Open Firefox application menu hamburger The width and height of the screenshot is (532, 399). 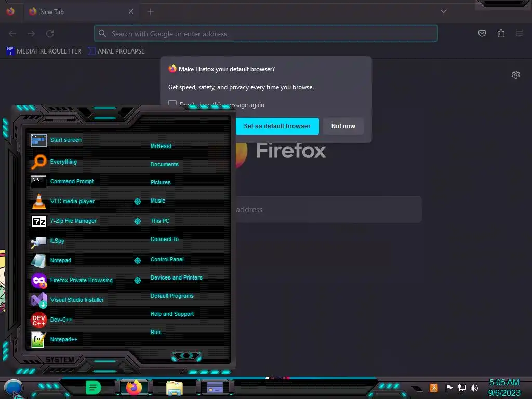[x=520, y=33]
